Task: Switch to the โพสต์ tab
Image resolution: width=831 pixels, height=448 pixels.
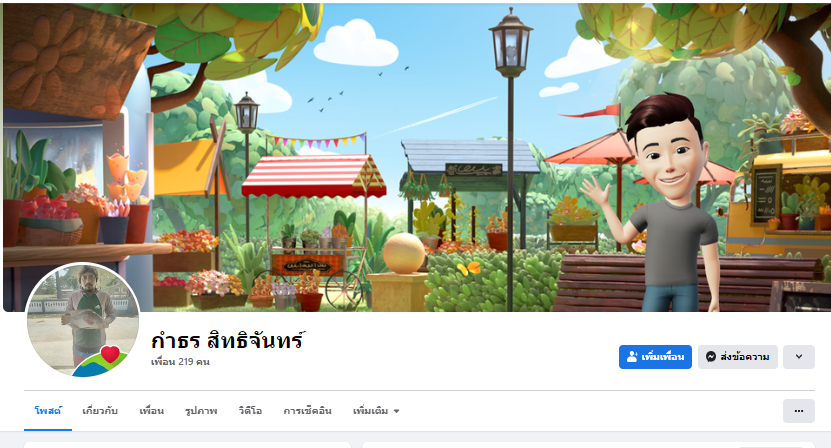Action: click(x=48, y=411)
